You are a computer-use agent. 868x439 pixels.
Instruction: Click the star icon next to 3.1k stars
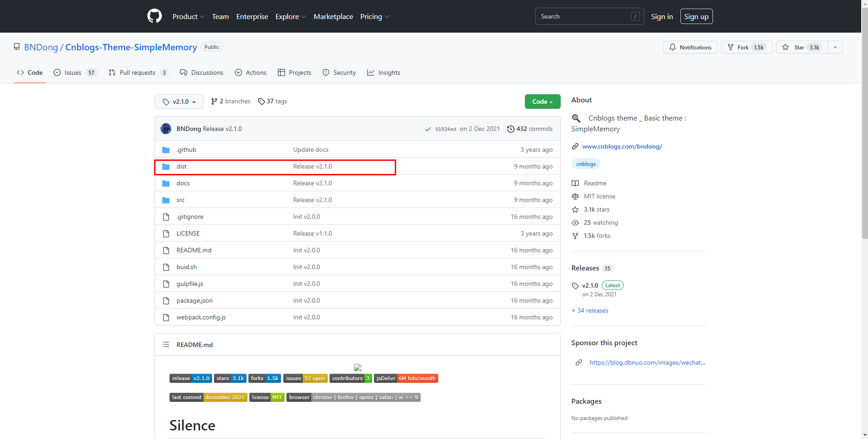pos(575,209)
